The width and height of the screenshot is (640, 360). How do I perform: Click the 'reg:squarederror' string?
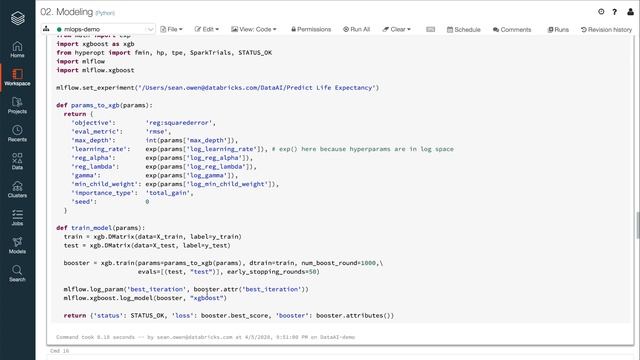179,123
